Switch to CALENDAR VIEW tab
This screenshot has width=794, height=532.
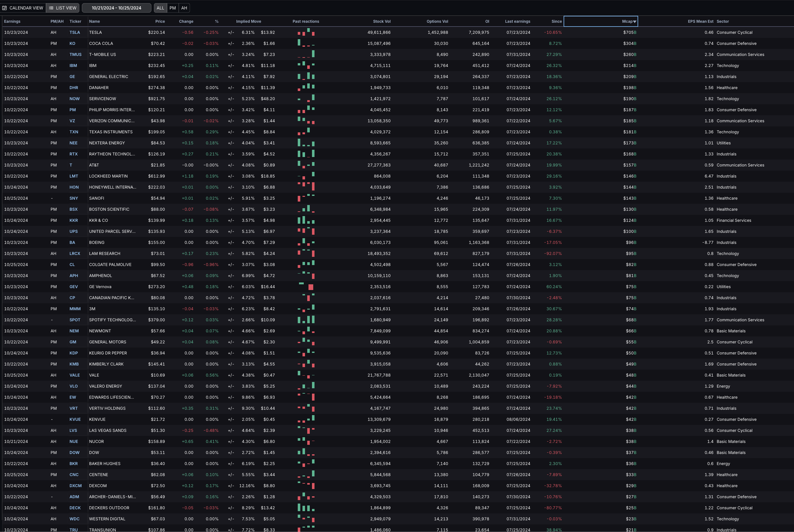[x=22, y=8]
